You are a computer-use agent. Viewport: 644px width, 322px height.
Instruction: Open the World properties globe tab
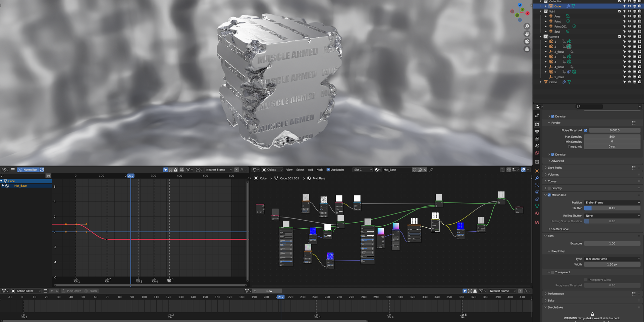[537, 153]
